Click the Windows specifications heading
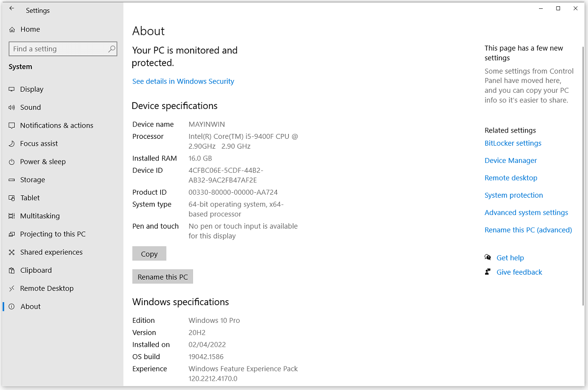The image size is (588, 390). [x=181, y=302]
